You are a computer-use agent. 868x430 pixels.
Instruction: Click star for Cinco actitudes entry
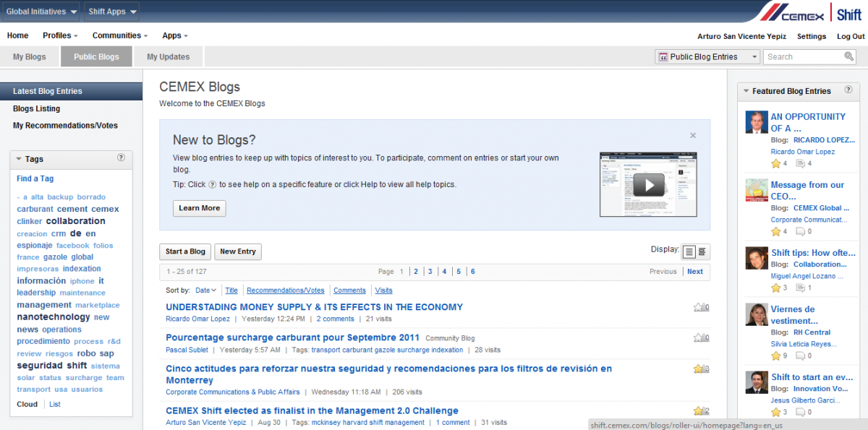tap(698, 369)
